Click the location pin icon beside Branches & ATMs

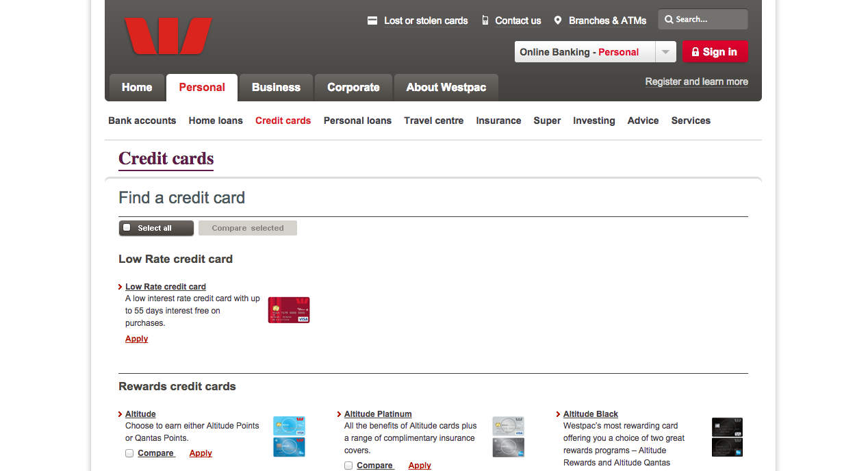pos(558,21)
